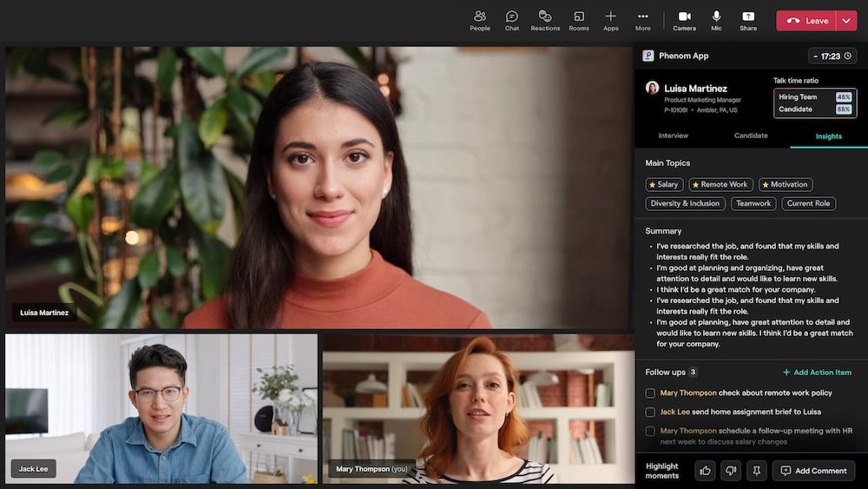
Task: Click the Talk time ratio box
Action: point(815,103)
